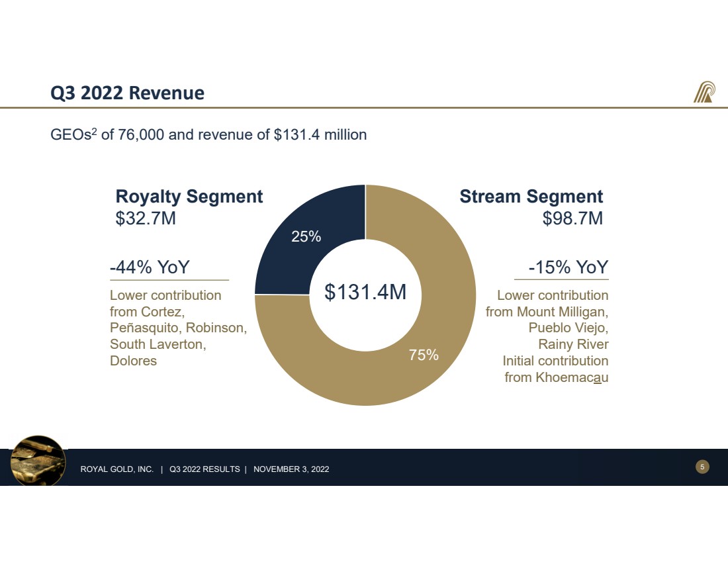Click the "from Khoemacau" text

pyautogui.click(x=556, y=377)
